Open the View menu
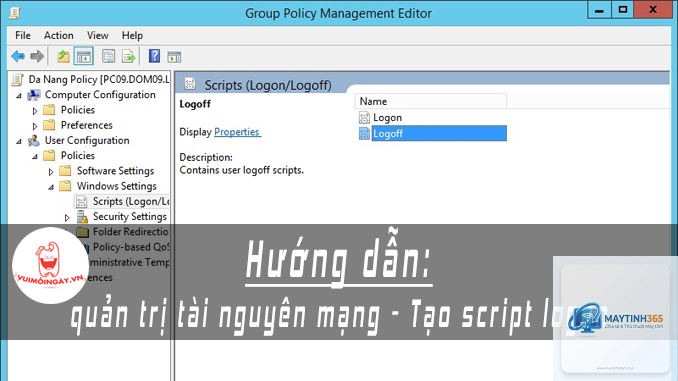This screenshot has width=678, height=381. (x=97, y=35)
